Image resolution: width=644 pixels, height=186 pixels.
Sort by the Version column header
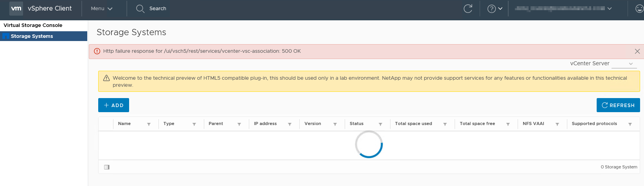click(x=313, y=123)
